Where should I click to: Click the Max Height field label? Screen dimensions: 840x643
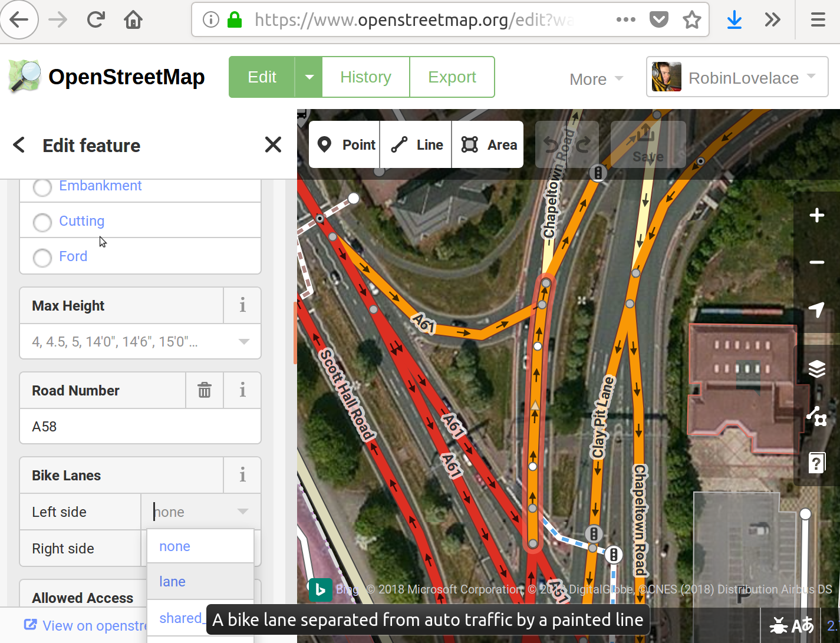point(68,306)
